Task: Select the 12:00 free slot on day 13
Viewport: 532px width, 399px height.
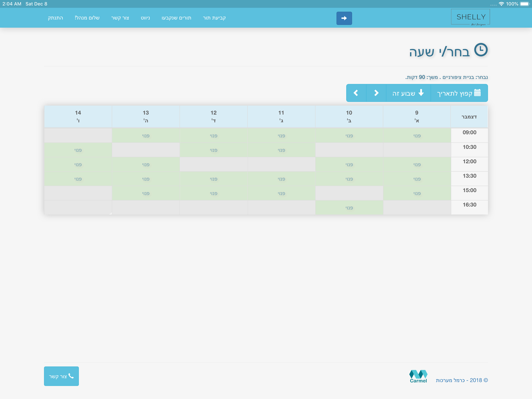Action: click(x=145, y=164)
